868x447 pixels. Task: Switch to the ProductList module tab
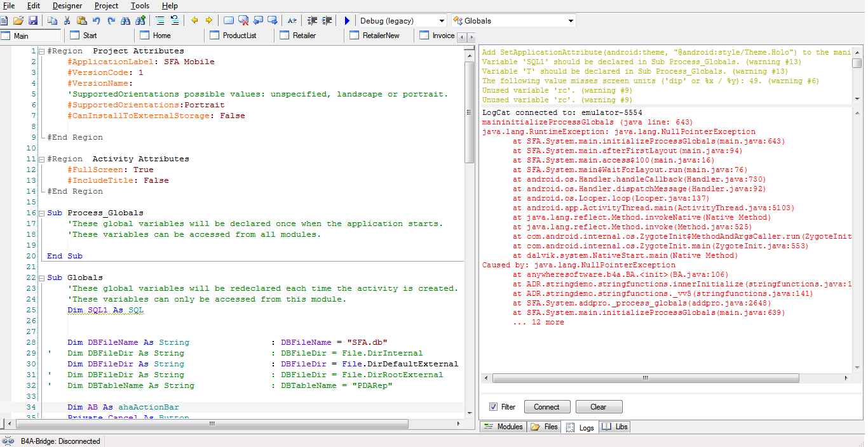click(x=239, y=36)
